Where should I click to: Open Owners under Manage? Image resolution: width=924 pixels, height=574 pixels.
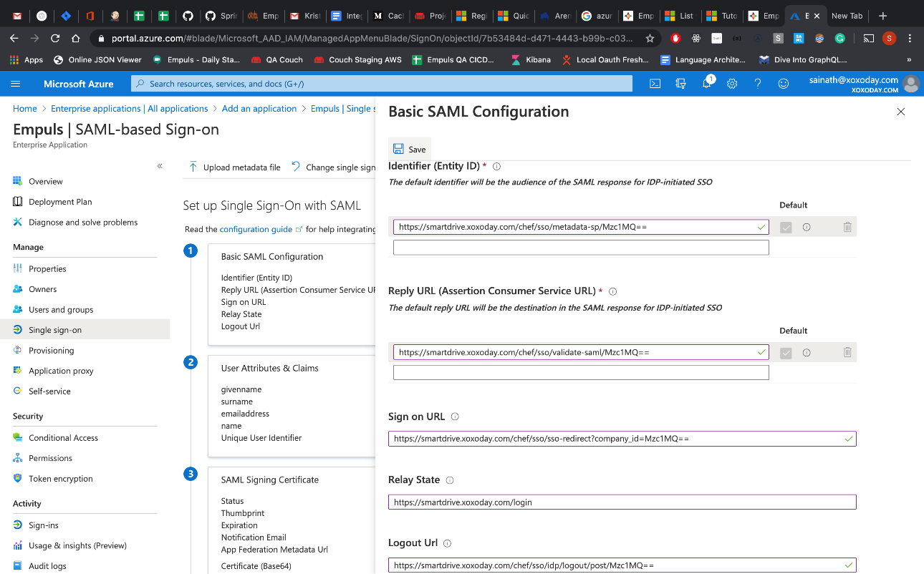tap(42, 289)
